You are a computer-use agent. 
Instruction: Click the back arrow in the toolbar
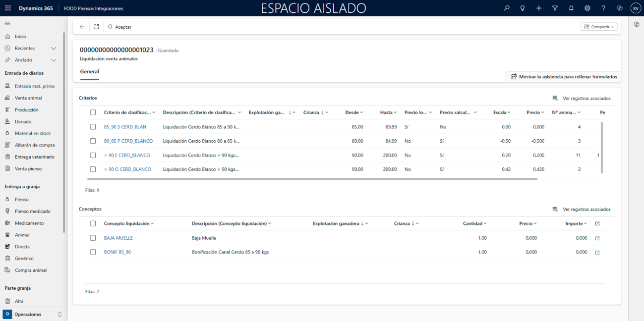82,27
